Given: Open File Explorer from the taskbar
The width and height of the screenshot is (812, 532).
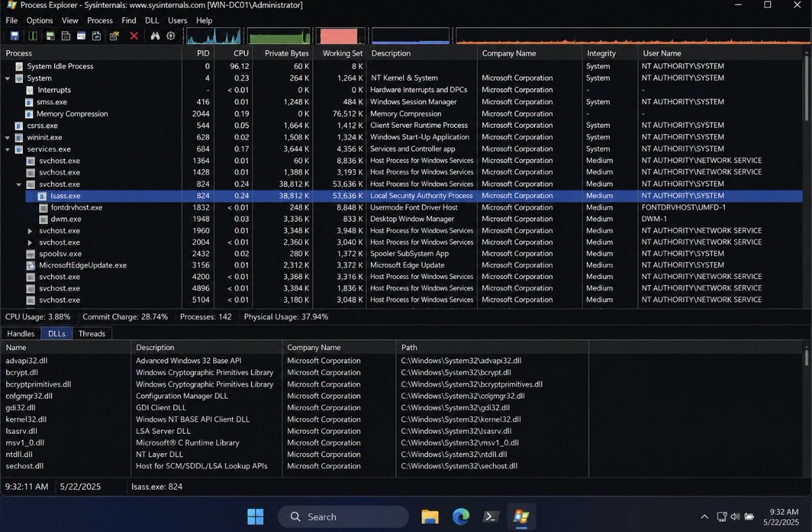Looking at the screenshot, I should 430,516.
